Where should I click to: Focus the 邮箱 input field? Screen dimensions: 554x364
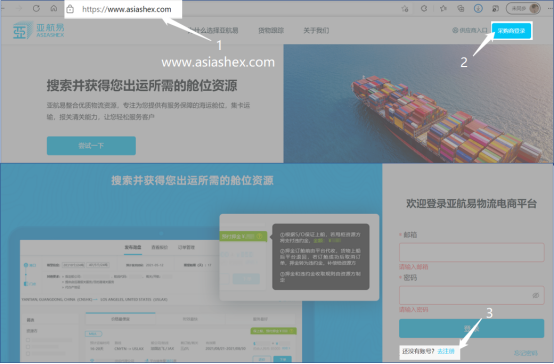click(471, 252)
